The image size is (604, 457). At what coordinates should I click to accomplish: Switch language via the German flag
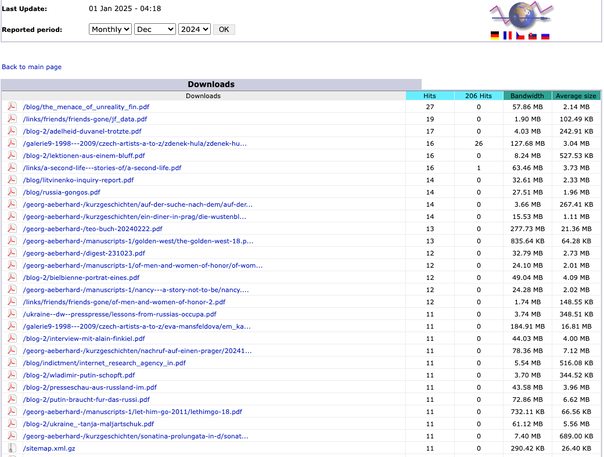(495, 35)
